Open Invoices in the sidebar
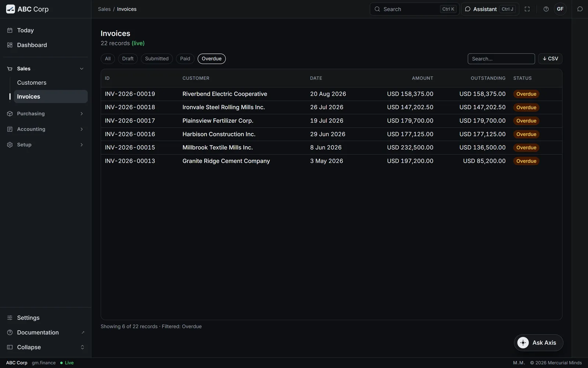588x368 pixels. (x=51, y=96)
